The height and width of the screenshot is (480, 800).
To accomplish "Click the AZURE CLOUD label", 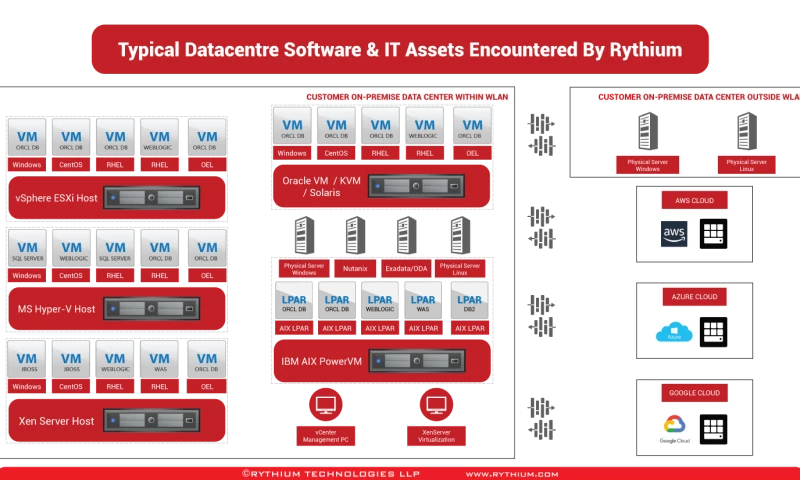I will pyautogui.click(x=694, y=297).
